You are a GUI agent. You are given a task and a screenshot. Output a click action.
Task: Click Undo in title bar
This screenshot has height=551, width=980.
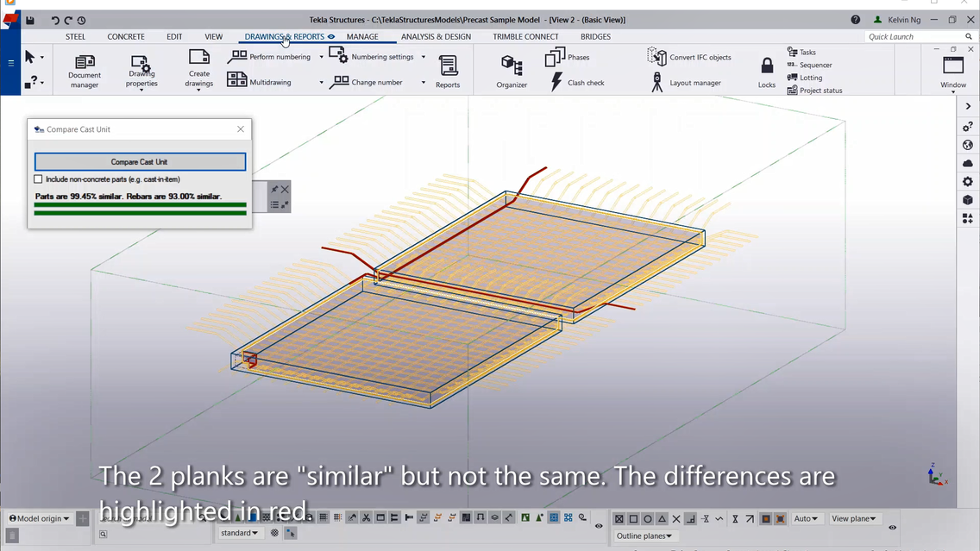pos(54,20)
